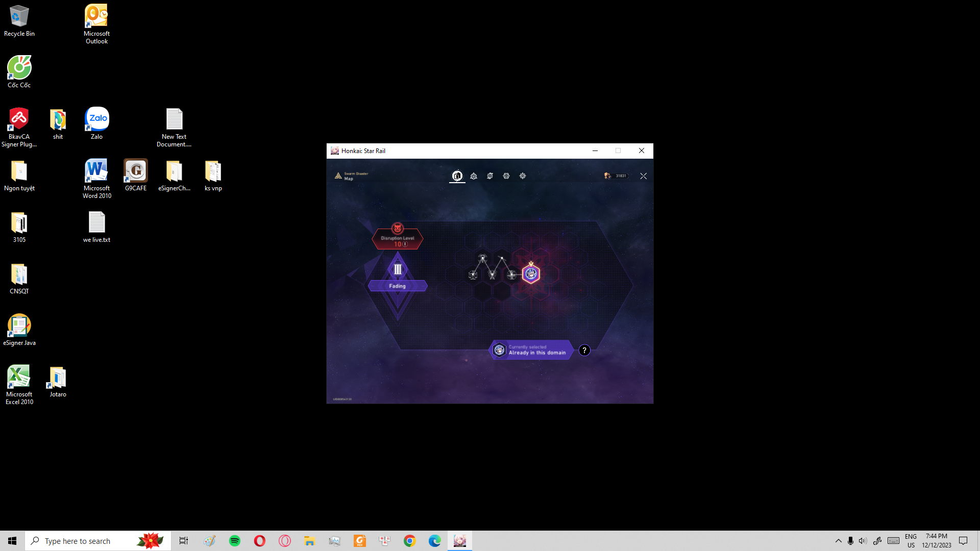Screen dimensions: 980x551
Task: Click the Fading status label
Action: click(397, 286)
